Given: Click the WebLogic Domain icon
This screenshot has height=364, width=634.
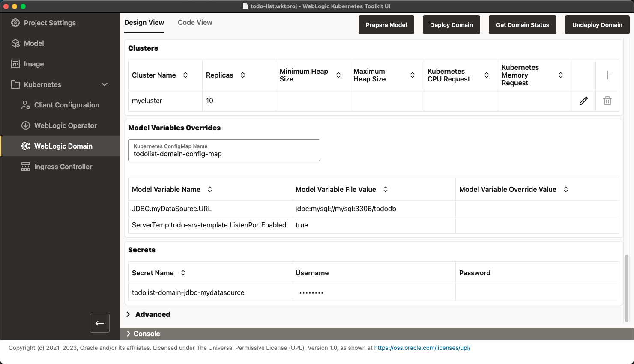Looking at the screenshot, I should click(x=26, y=146).
